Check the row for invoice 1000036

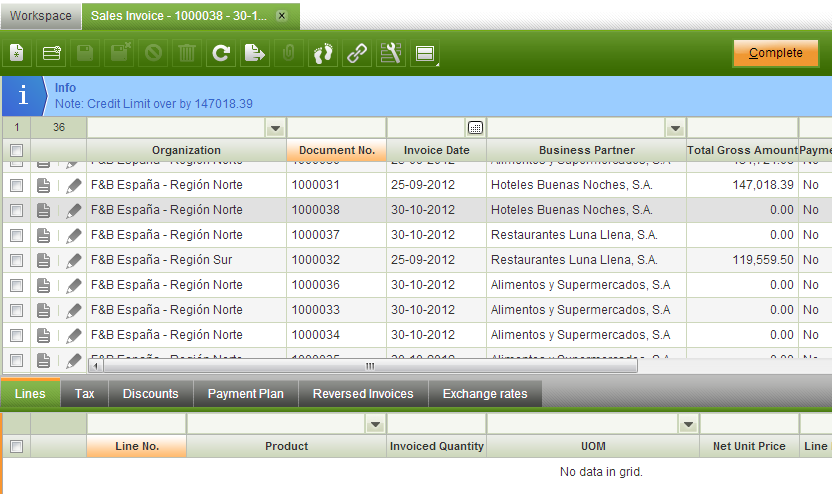(x=16, y=285)
